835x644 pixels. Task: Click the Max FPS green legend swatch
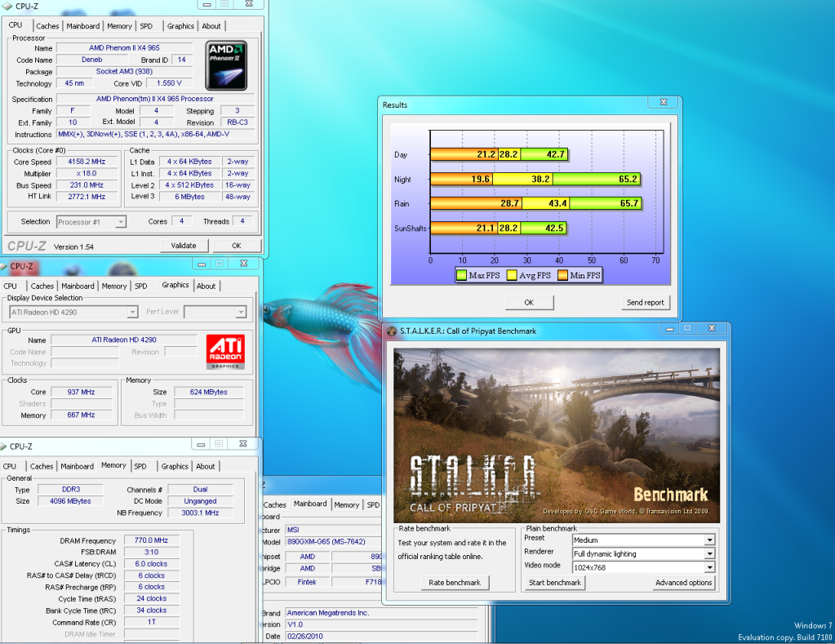pos(461,276)
